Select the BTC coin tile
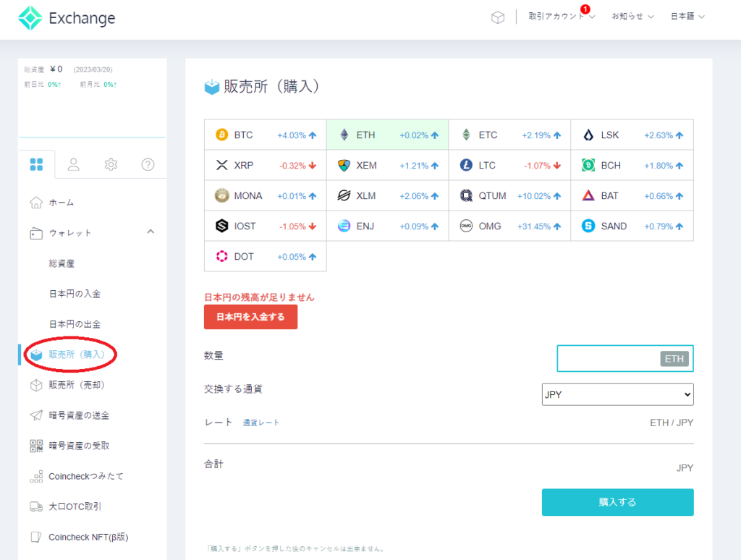Screen dimensions: 741x560 click(265, 135)
